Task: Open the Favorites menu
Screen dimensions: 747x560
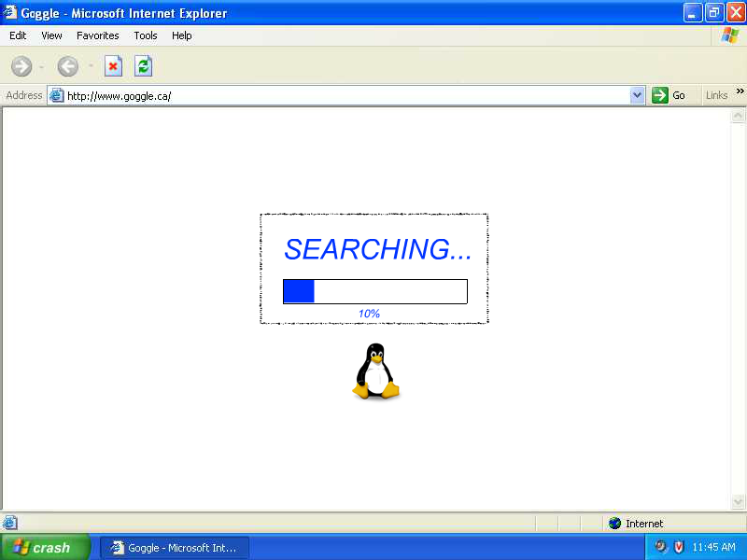Action: coord(98,35)
